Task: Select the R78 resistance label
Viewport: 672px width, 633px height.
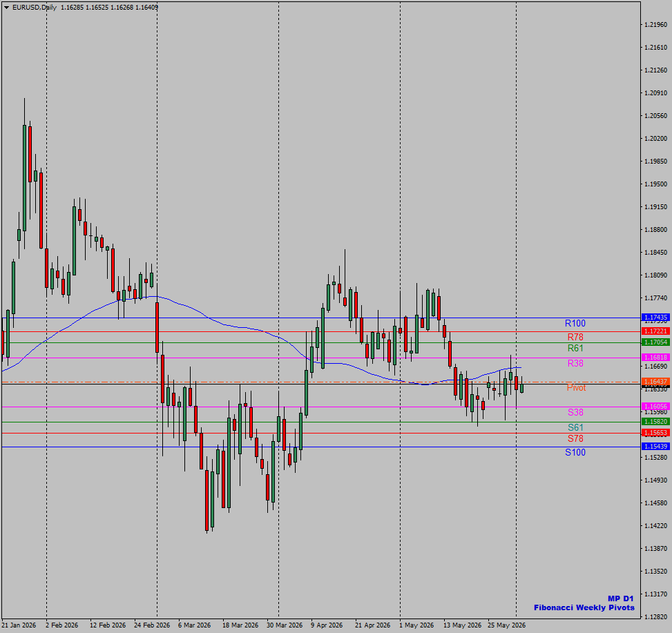Action: coord(575,337)
